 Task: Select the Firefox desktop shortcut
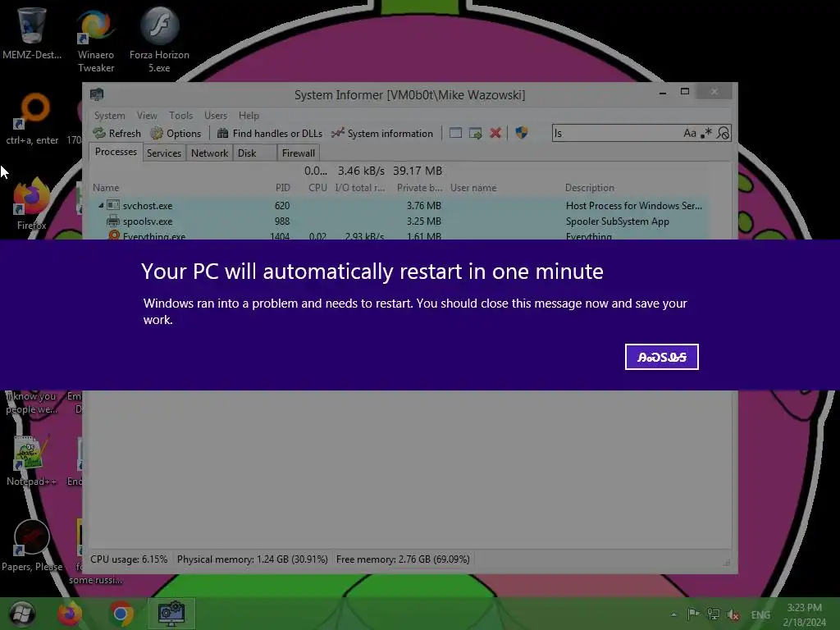[x=32, y=203]
